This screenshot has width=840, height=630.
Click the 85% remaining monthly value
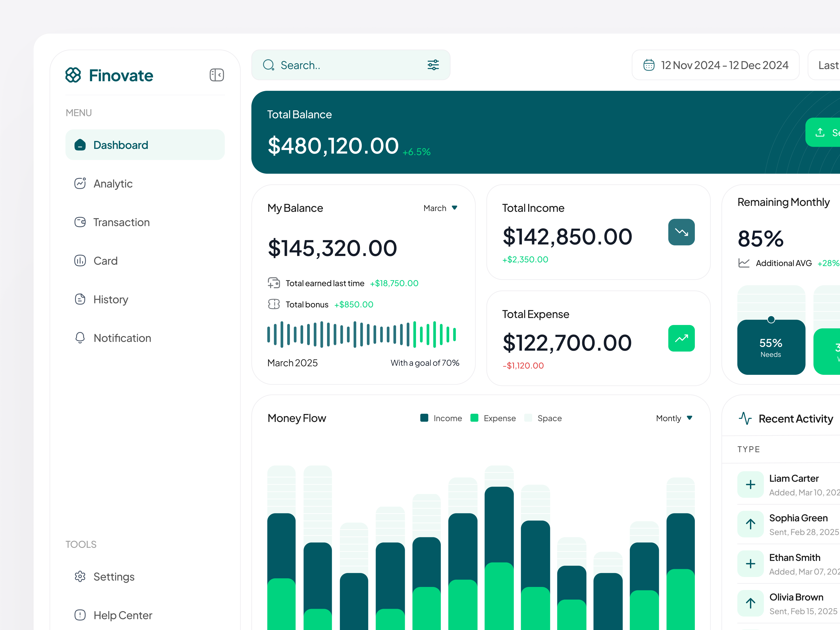760,238
